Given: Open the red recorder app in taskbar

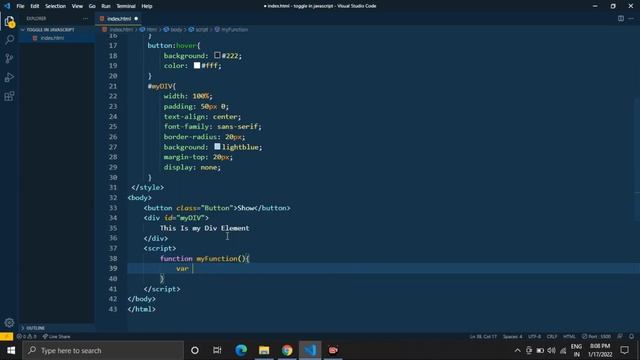Looking at the screenshot, I should [x=333, y=350].
